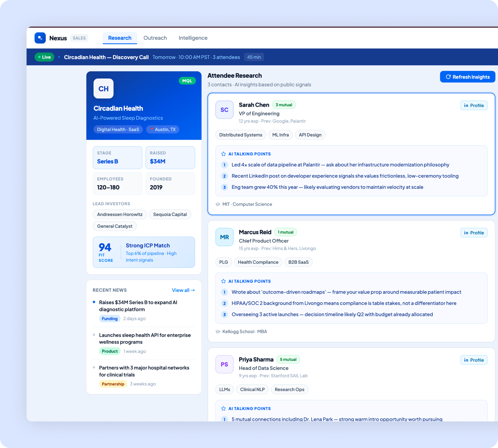Viewport: 498px width, 448px height.
Task: Open the Intelligence tab
Action: pyautogui.click(x=193, y=38)
